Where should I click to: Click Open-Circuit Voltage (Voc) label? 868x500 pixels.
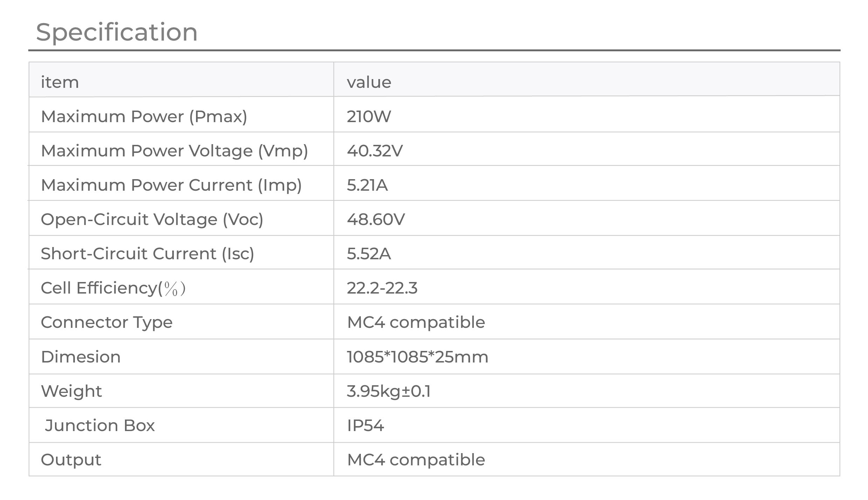[152, 219]
